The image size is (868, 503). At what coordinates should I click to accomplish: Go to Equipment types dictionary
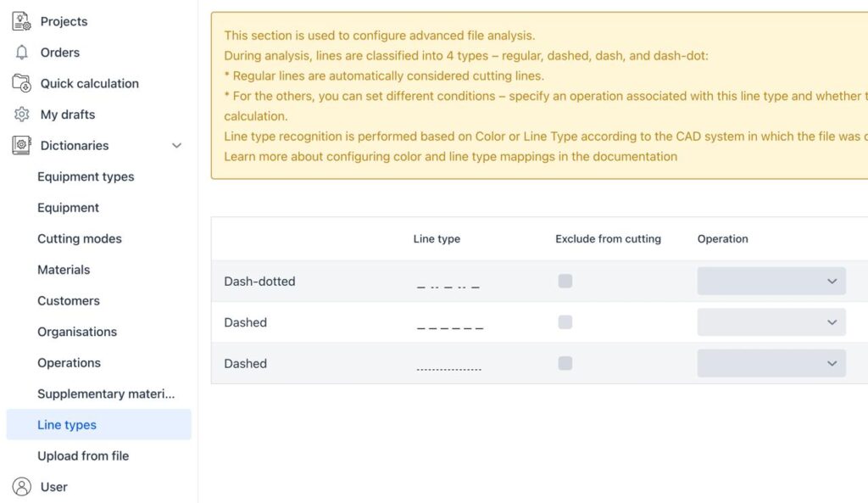coord(86,176)
